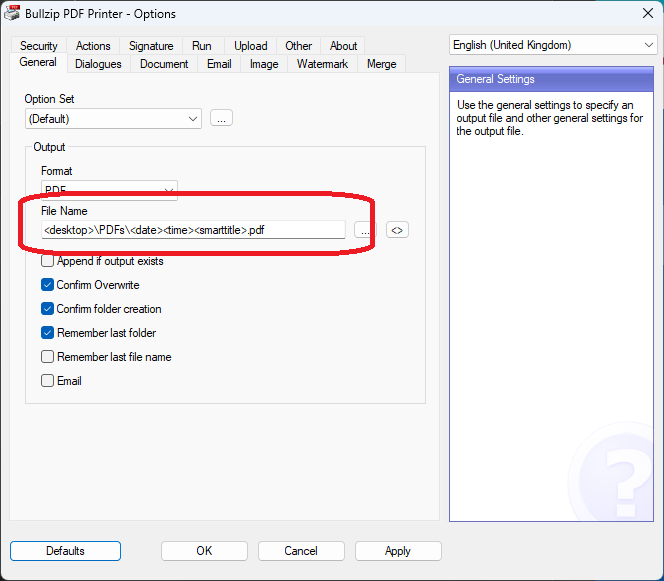This screenshot has width=664, height=581.
Task: Select the General tab
Action: click(x=38, y=62)
